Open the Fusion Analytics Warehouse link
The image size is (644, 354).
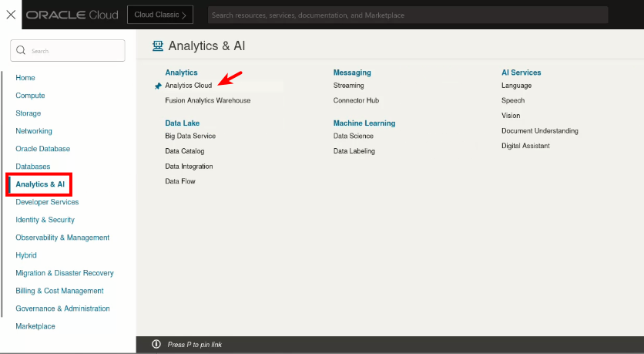[x=208, y=100]
